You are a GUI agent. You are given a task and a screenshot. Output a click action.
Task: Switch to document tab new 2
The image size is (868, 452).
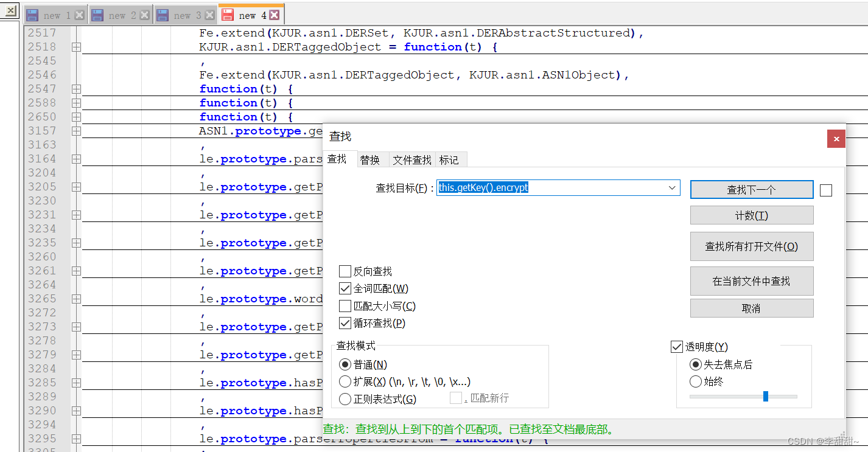pyautogui.click(x=121, y=15)
